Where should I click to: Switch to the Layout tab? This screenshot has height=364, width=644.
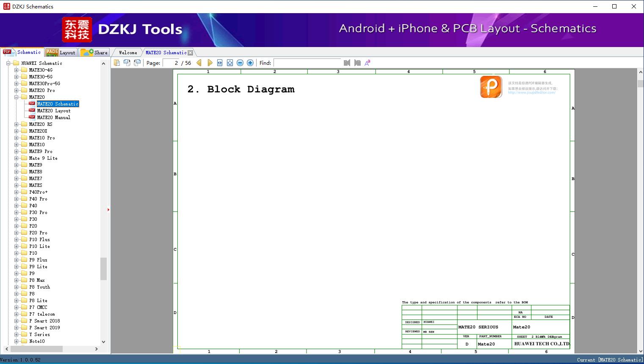coord(61,53)
